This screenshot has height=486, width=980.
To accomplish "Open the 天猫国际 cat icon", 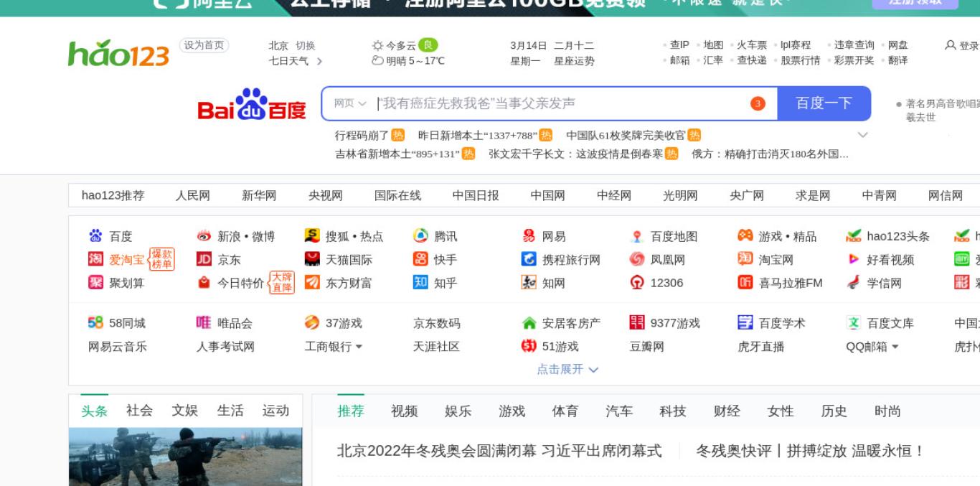I will [312, 259].
